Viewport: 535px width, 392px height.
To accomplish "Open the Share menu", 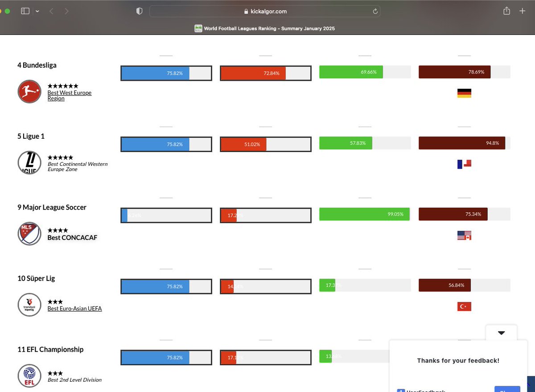I will 506,11.
